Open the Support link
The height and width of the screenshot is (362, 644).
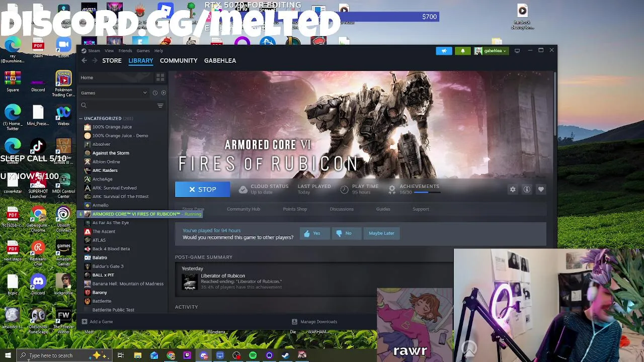coord(421,209)
